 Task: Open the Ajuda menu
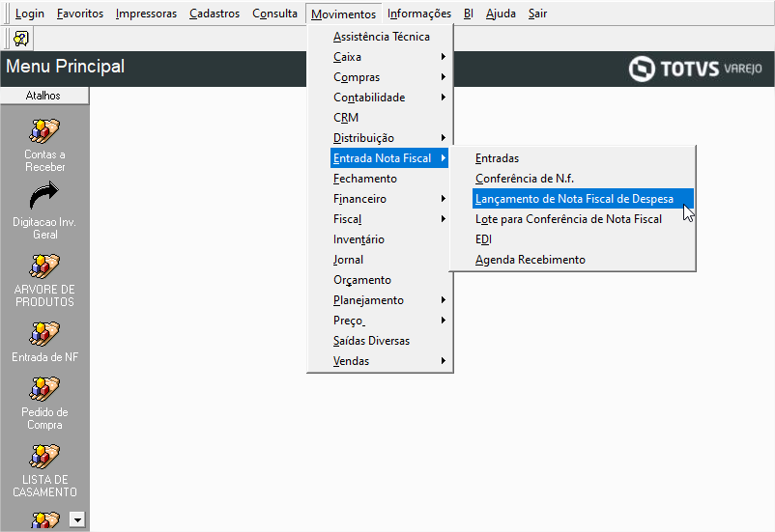pyautogui.click(x=501, y=14)
